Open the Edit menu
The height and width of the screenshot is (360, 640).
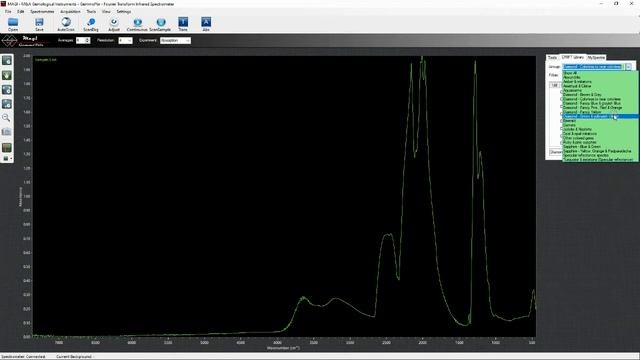[x=20, y=11]
